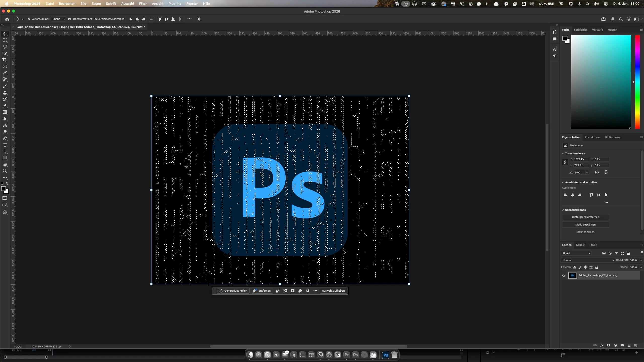The height and width of the screenshot is (362, 644).
Task: Toggle the width-height link in Transformieren
Action: (565, 162)
